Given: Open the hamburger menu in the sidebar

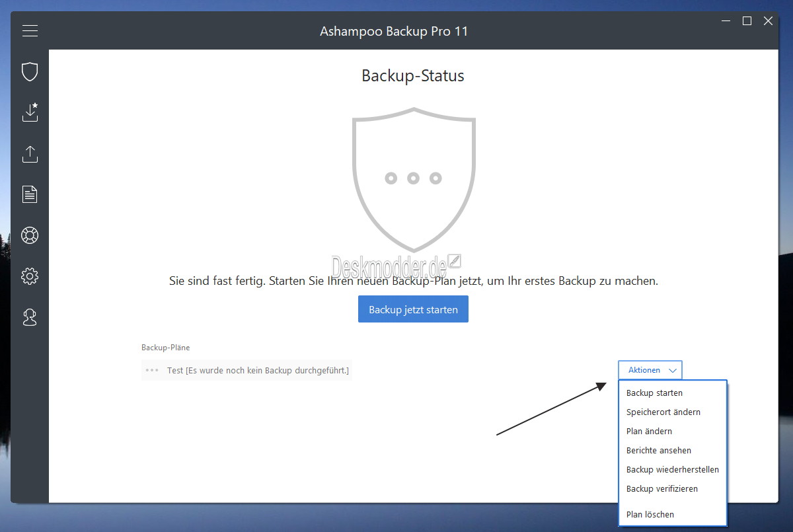Looking at the screenshot, I should click(30, 31).
